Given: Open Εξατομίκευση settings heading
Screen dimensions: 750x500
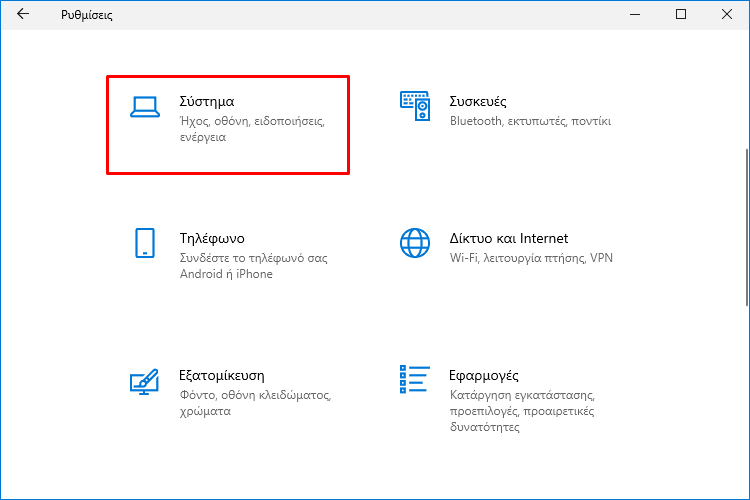Looking at the screenshot, I should click(x=221, y=375).
